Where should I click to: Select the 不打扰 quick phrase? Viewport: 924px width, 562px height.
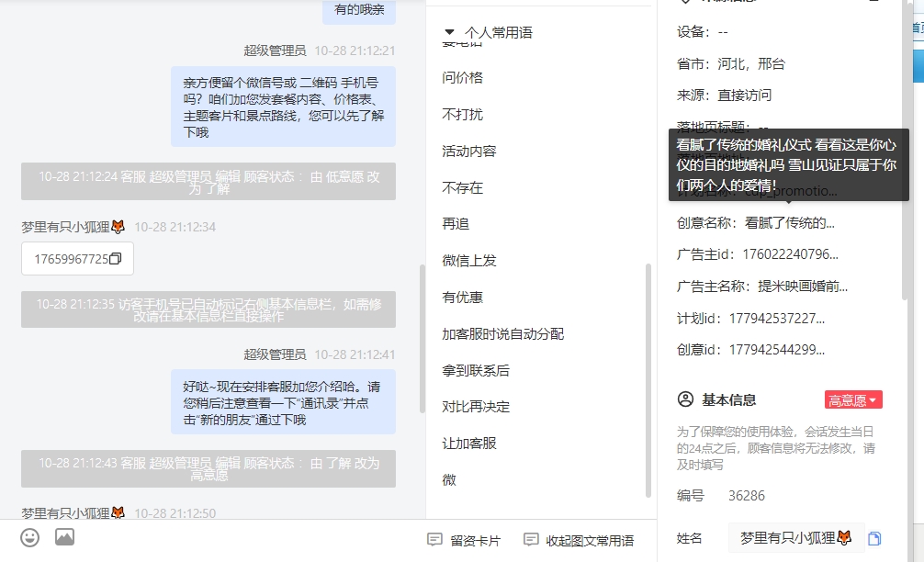[x=463, y=114]
